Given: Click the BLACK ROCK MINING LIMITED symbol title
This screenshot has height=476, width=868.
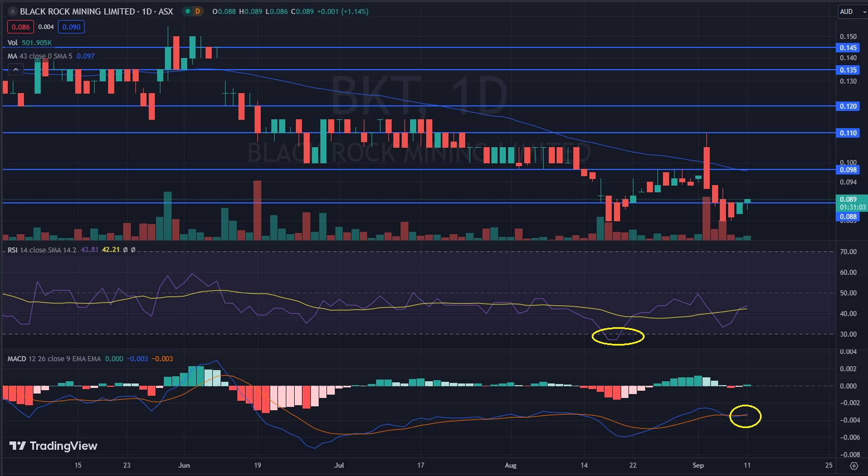Looking at the screenshot, I should [x=96, y=11].
